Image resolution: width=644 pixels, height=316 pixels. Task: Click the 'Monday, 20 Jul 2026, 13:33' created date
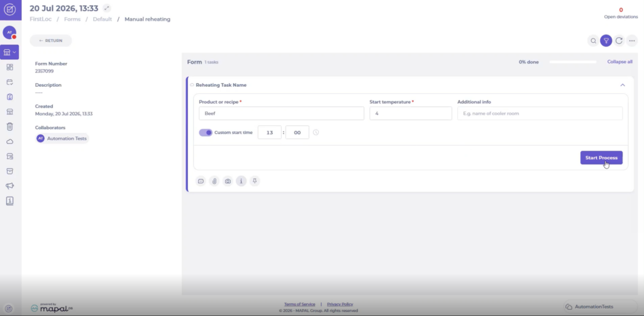click(64, 114)
